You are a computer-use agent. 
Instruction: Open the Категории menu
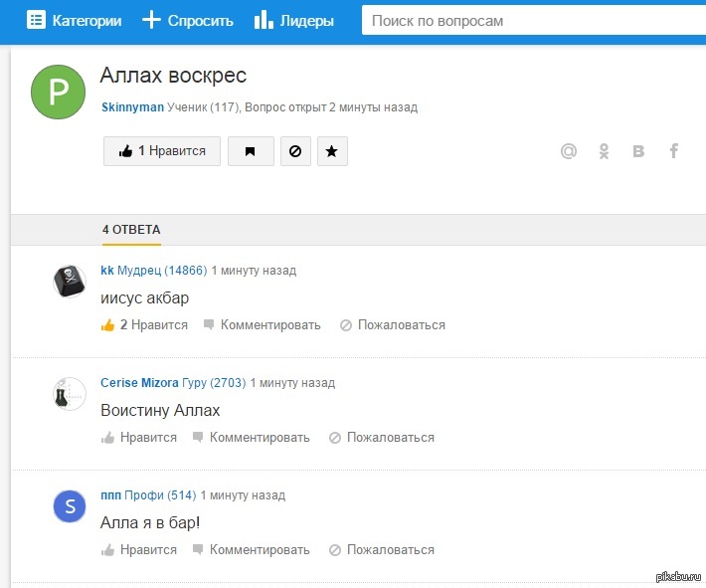(x=75, y=21)
